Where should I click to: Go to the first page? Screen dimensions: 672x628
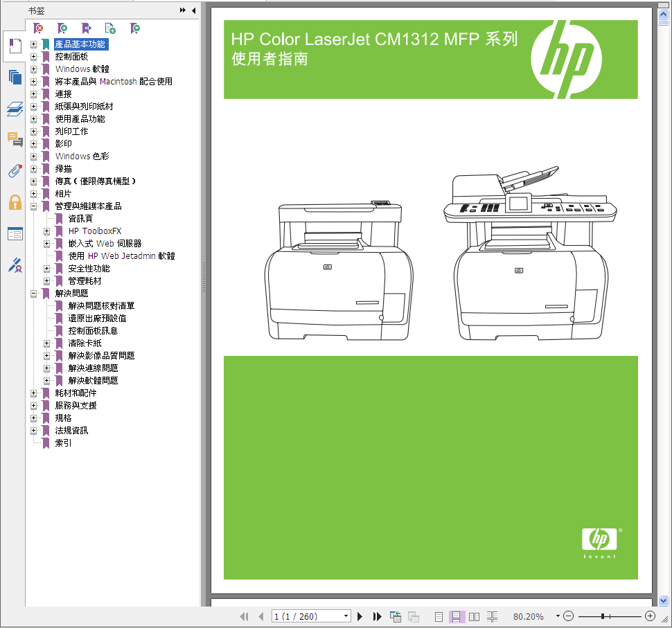click(245, 616)
